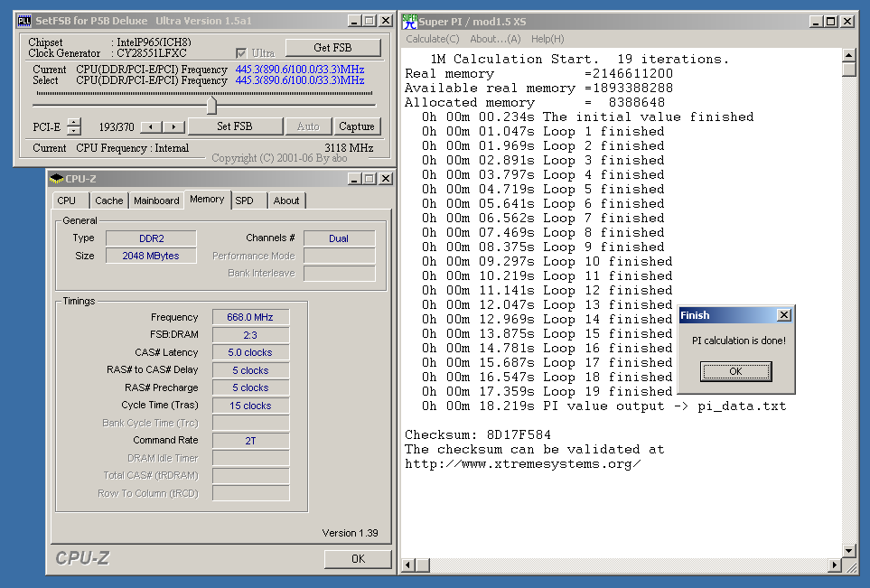Click the FSB:DRAM field showing 2:3

click(x=250, y=335)
